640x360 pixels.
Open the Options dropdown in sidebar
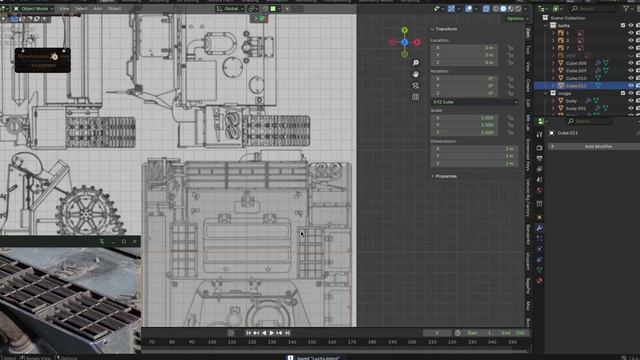click(517, 19)
